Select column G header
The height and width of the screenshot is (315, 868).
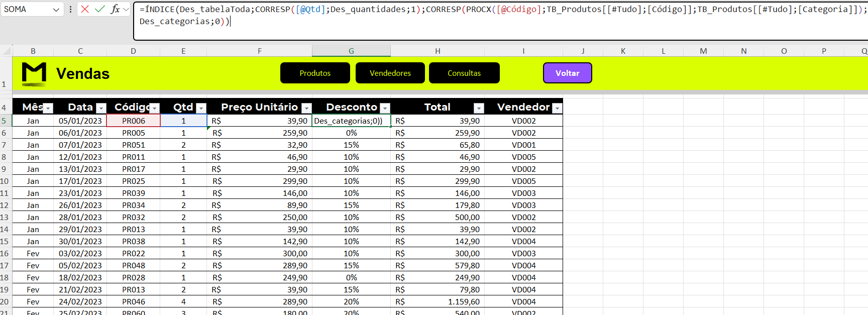click(x=351, y=51)
